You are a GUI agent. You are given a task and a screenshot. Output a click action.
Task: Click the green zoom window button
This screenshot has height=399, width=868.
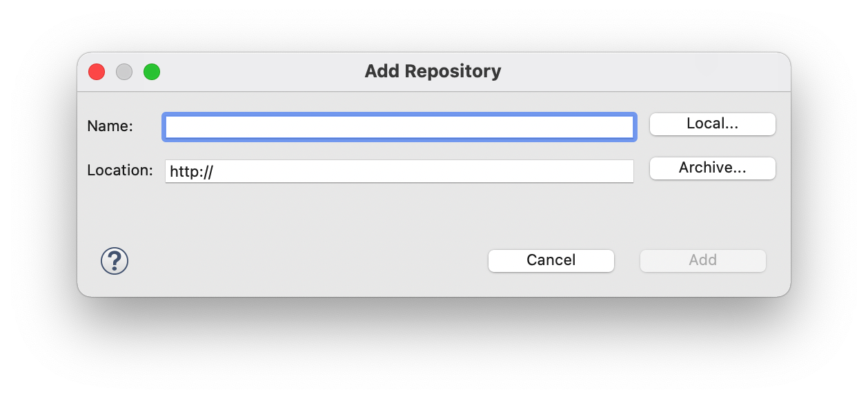[x=152, y=72]
